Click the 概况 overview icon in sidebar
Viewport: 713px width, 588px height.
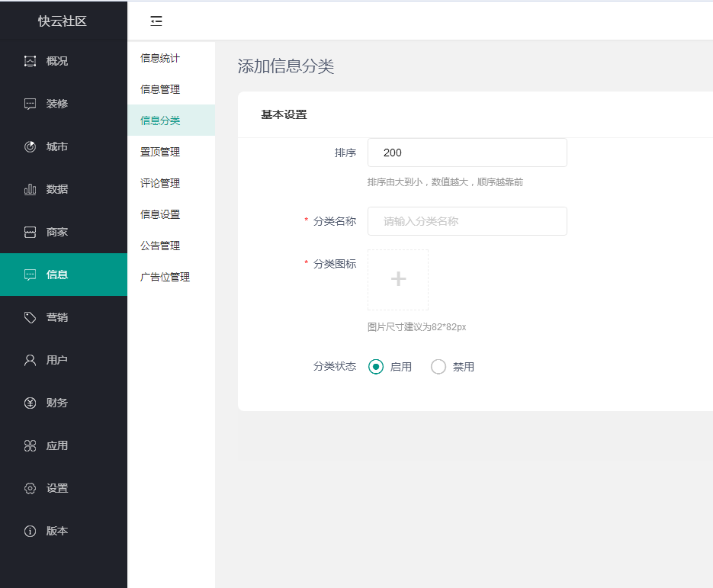click(31, 61)
